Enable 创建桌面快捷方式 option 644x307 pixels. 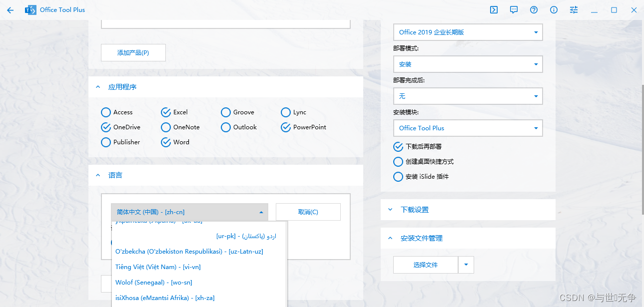[x=424, y=162]
